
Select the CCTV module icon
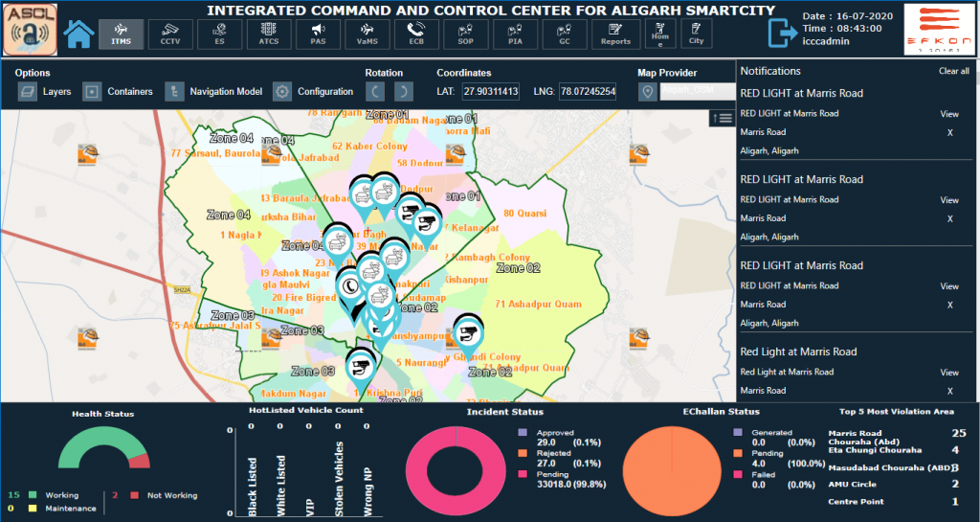170,34
